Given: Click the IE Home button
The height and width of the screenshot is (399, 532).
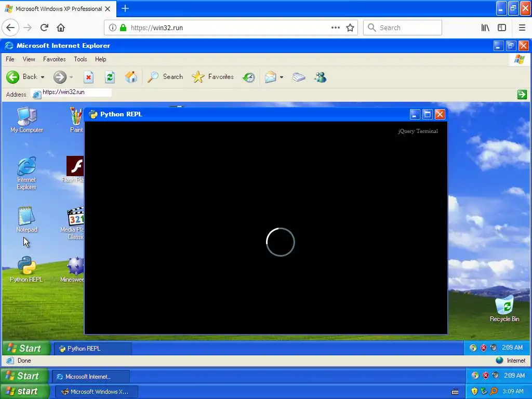Looking at the screenshot, I should (x=130, y=77).
